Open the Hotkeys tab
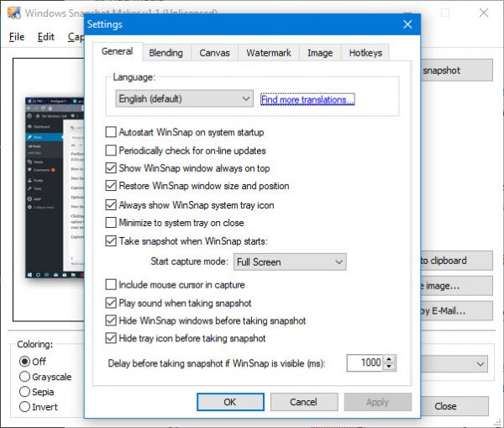Viewport: 504px width, 428px height. click(x=365, y=53)
